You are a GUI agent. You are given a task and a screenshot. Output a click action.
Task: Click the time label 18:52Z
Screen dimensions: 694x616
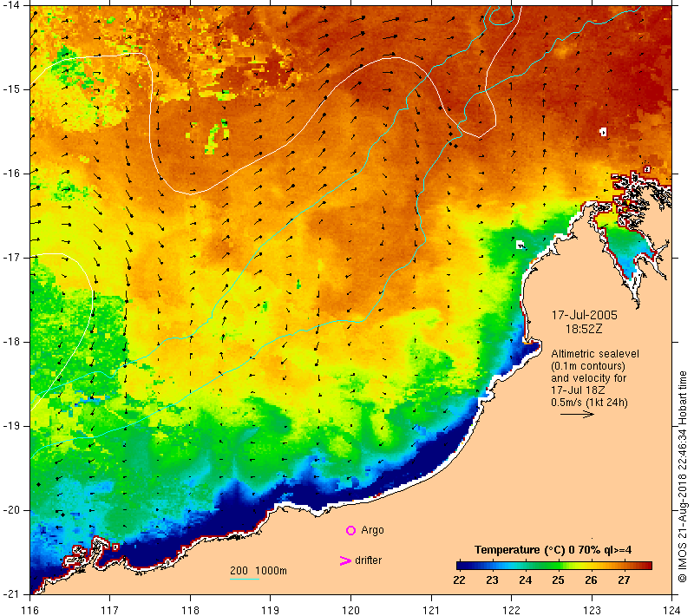click(x=584, y=329)
